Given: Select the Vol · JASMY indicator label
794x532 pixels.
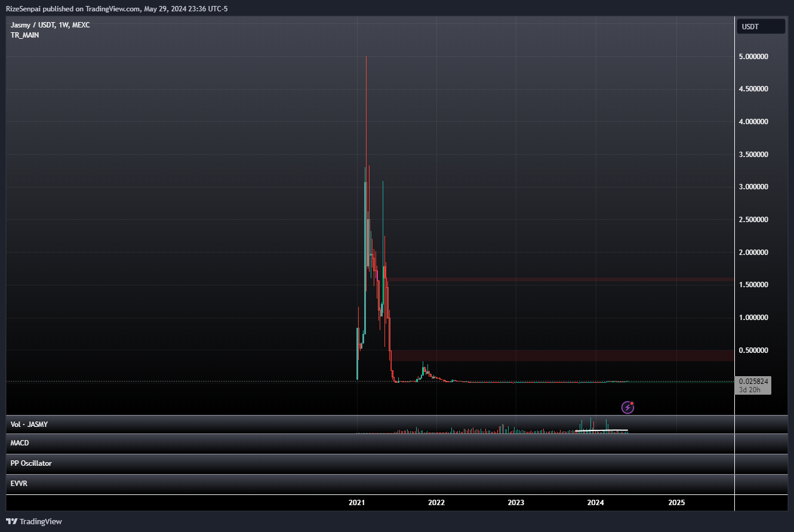Looking at the screenshot, I should [x=29, y=425].
